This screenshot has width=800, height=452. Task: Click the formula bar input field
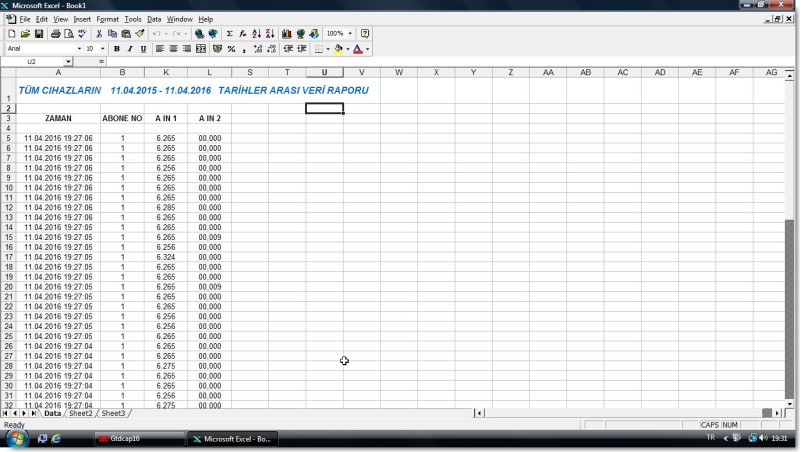click(x=449, y=62)
